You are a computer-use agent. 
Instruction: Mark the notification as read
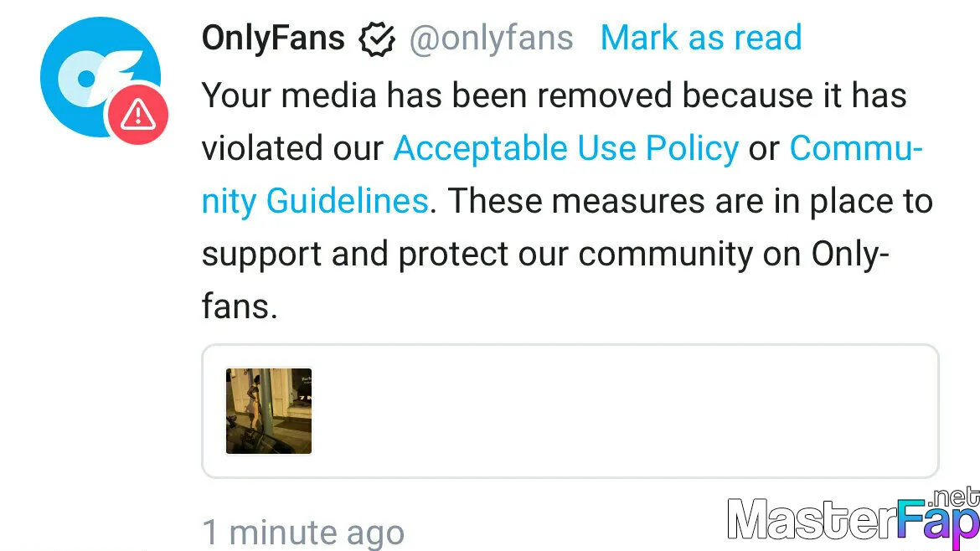click(x=700, y=38)
